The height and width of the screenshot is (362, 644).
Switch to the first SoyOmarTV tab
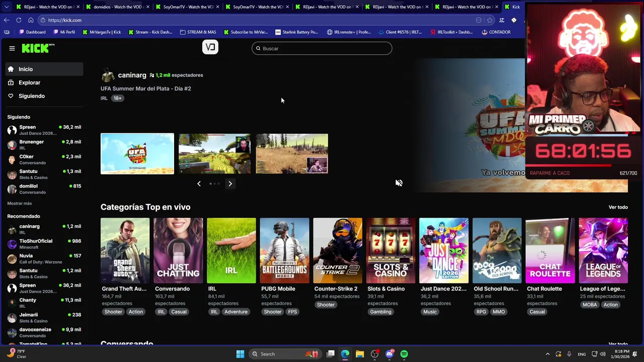click(x=187, y=7)
